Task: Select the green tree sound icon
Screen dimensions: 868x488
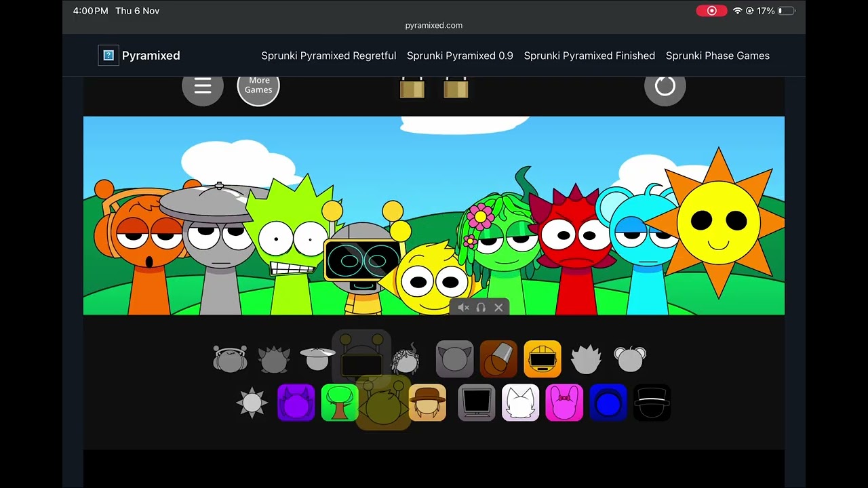Action: coord(340,403)
